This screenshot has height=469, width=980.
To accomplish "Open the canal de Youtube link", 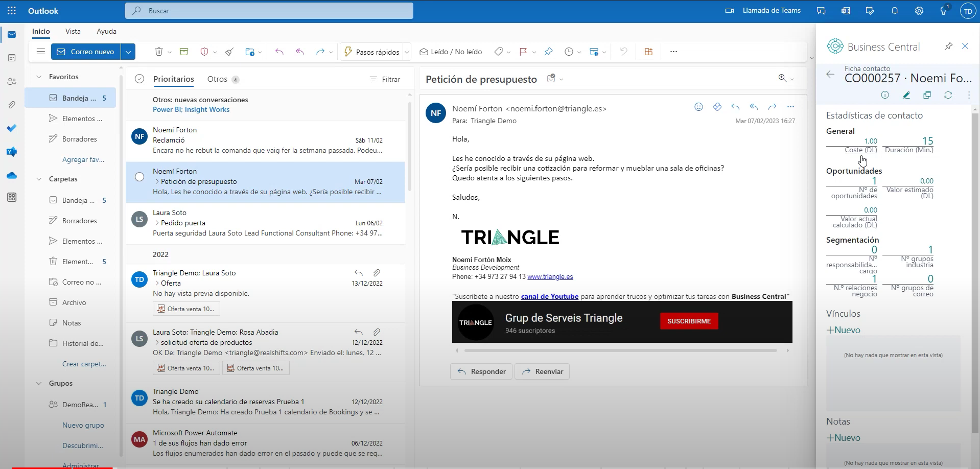I will click(x=549, y=296).
